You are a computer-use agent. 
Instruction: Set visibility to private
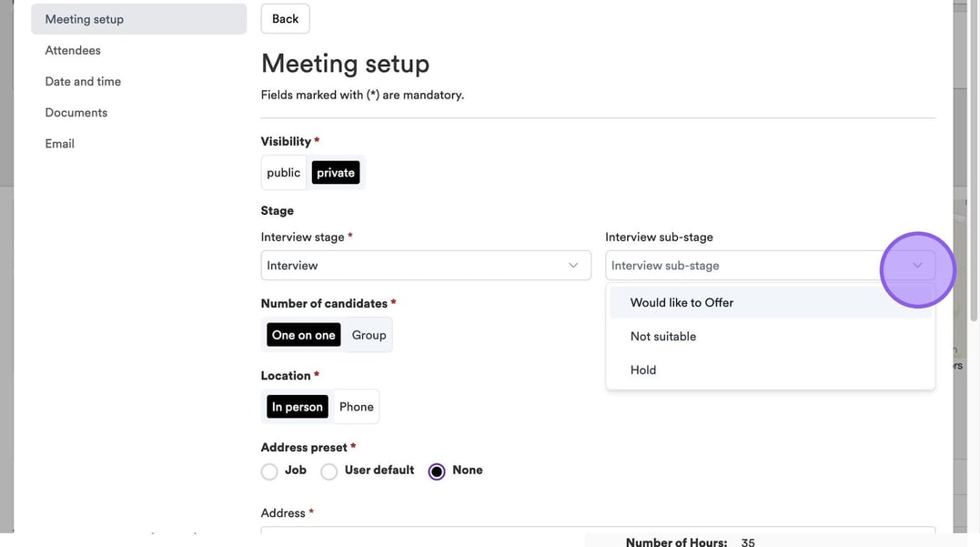tap(336, 173)
